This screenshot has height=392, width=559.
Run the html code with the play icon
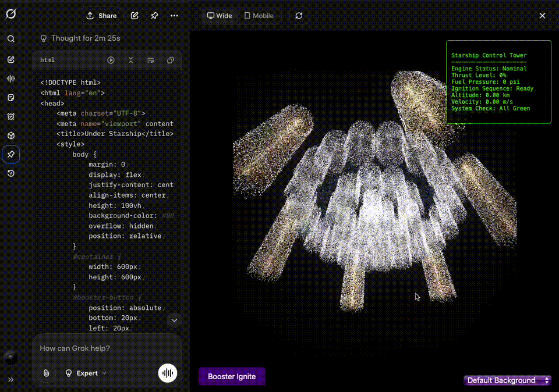111,60
